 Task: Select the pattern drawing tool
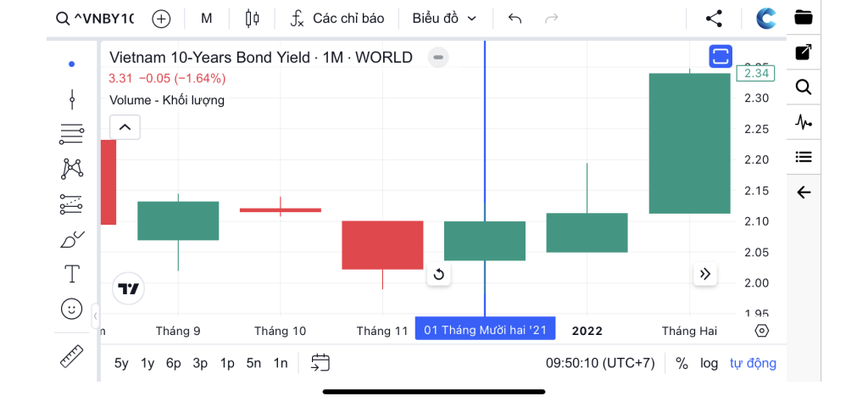[x=72, y=168]
